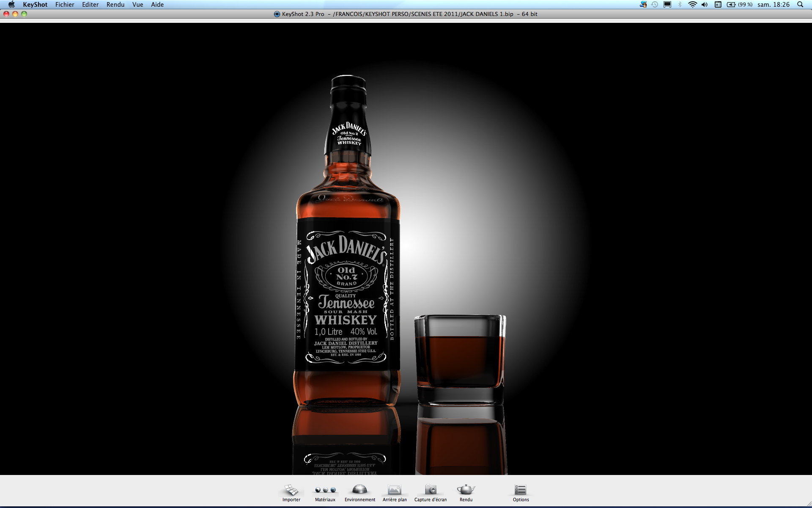This screenshot has height=508, width=812.
Task: Open the Editer menu
Action: coord(90,5)
